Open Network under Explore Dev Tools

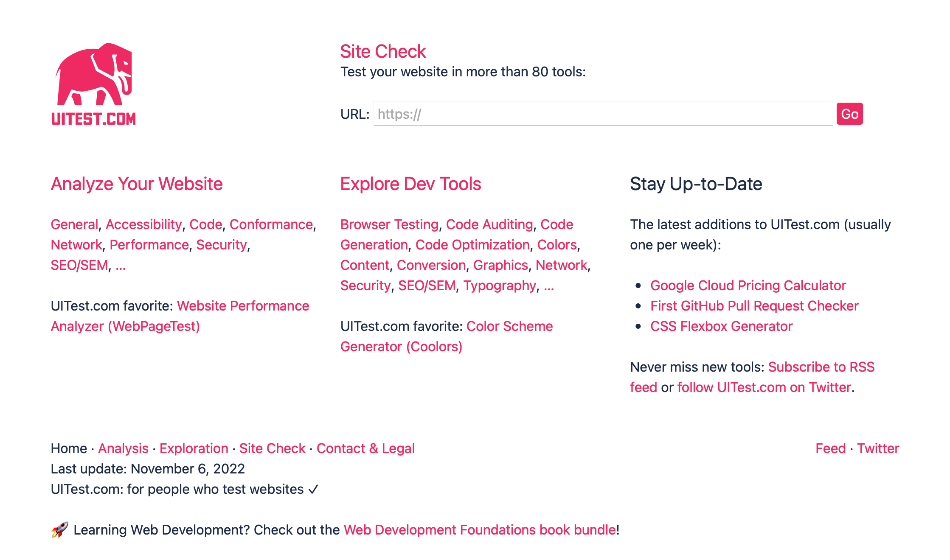(x=561, y=265)
